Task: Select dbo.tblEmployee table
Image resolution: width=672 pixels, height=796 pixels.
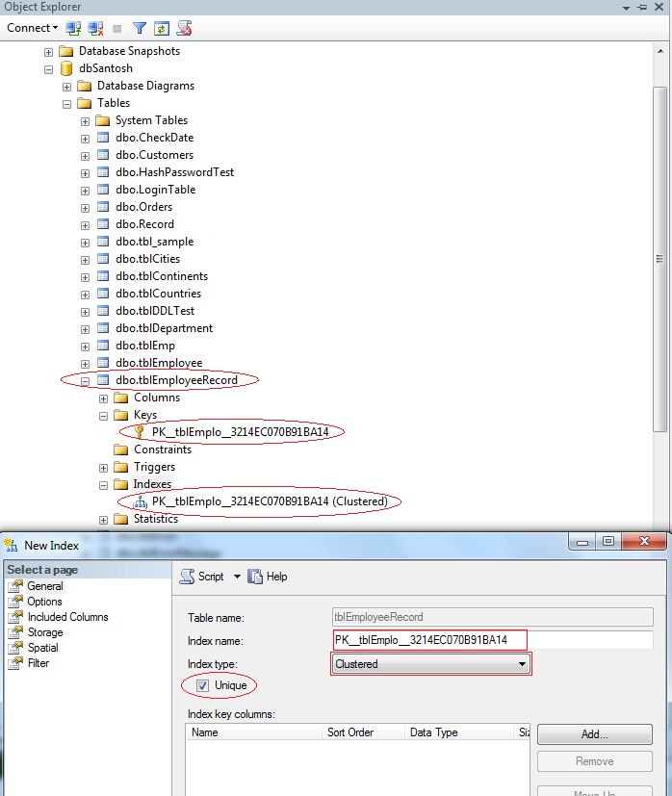Action: point(159,363)
